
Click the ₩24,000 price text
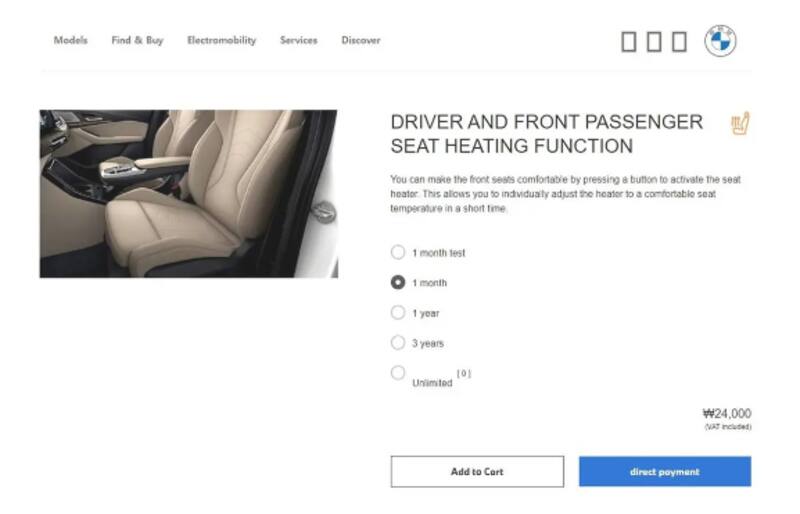point(727,413)
